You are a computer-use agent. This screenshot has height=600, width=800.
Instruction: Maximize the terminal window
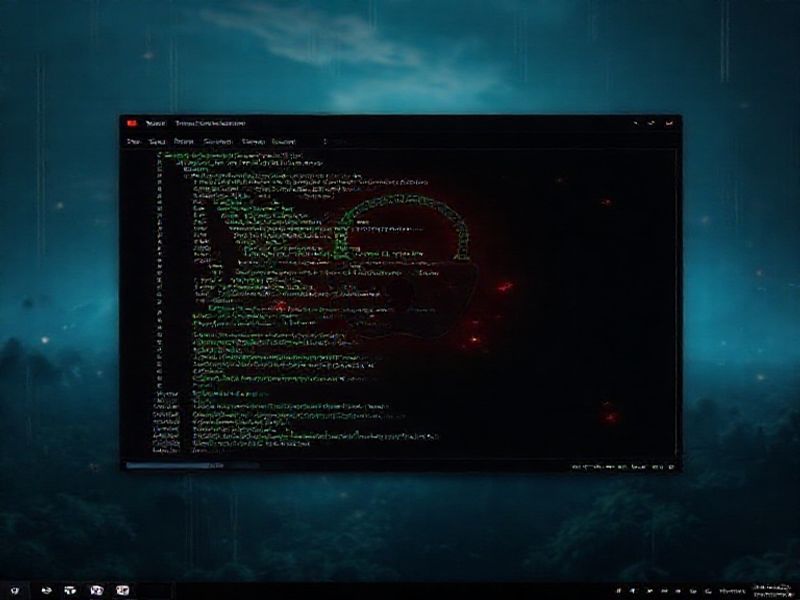point(652,123)
